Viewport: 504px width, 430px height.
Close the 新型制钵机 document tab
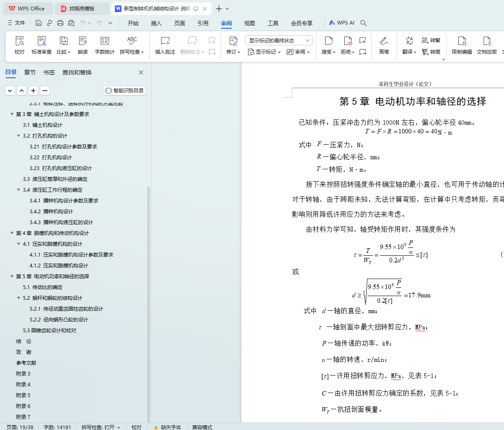point(205,9)
